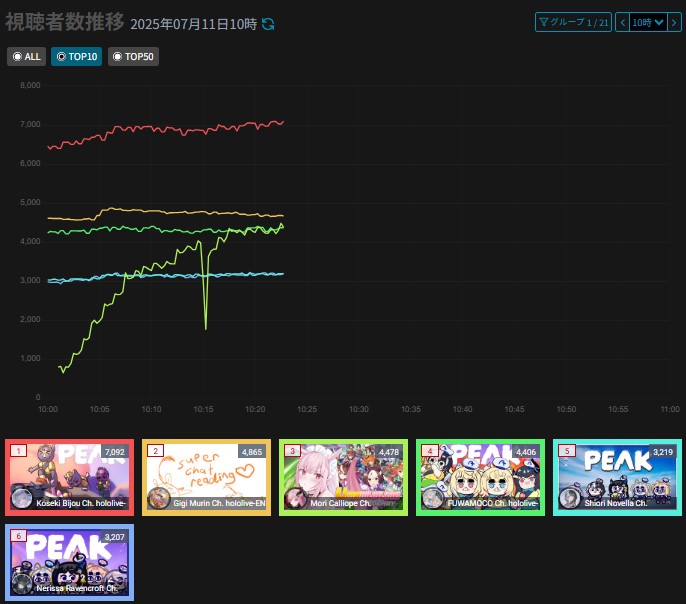This screenshot has width=686, height=604.
Task: Open FUWAMOCO Ch. PEAK stream thumbnail
Action: pyautogui.click(x=480, y=478)
